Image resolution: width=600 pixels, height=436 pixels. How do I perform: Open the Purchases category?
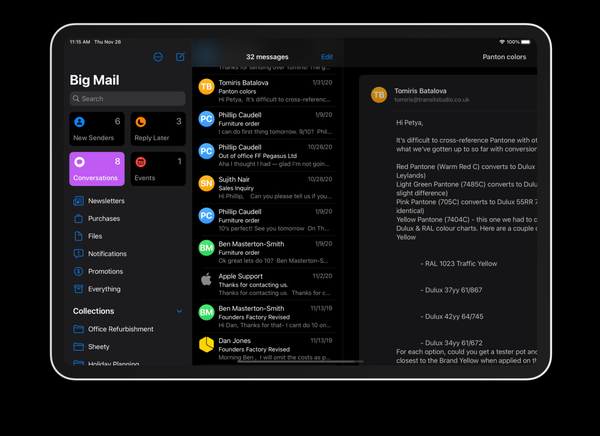coord(104,218)
